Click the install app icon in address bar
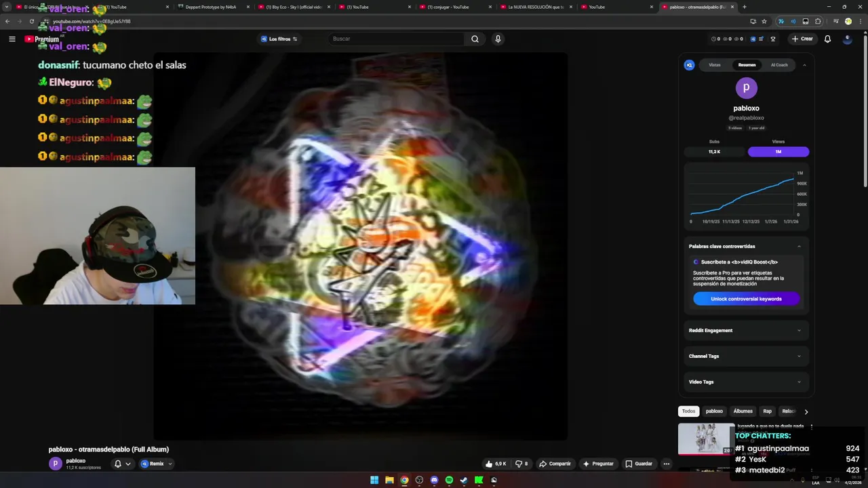This screenshot has height=488, width=868. point(753,21)
